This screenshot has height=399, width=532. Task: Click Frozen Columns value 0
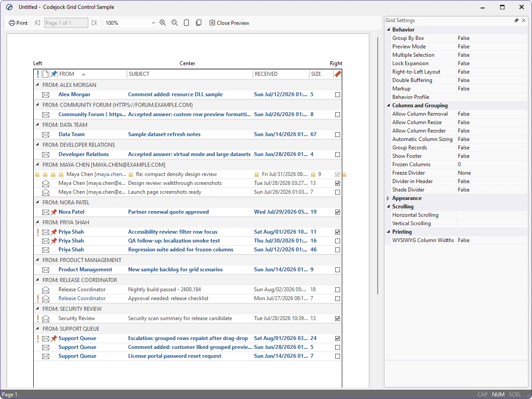click(459, 164)
